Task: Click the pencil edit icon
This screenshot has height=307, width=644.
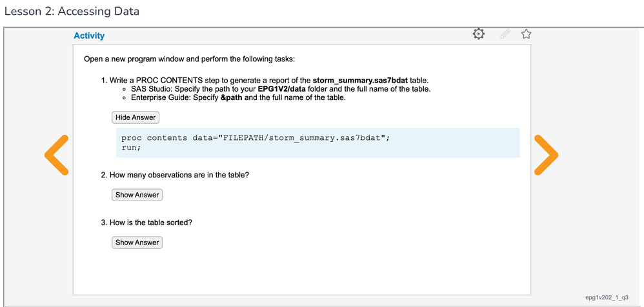Action: click(505, 34)
